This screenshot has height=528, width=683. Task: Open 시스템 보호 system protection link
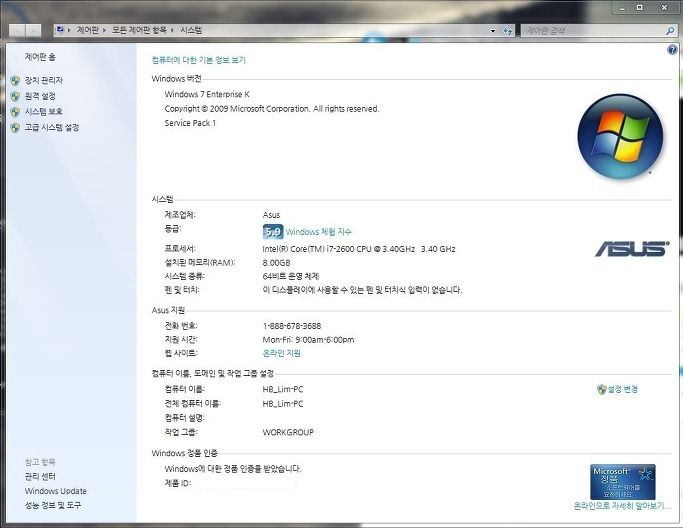(44, 112)
